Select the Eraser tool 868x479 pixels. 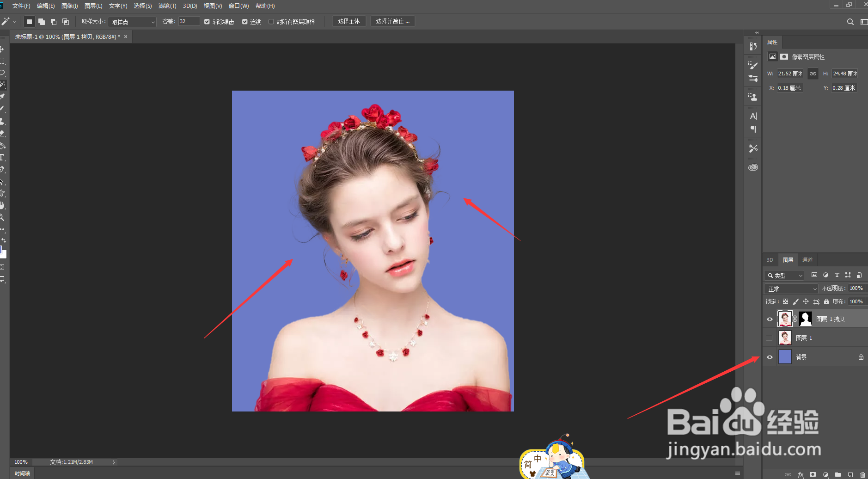(x=2, y=133)
